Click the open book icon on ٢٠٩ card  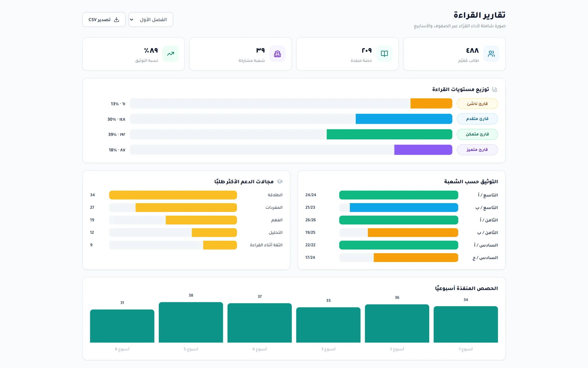(384, 54)
